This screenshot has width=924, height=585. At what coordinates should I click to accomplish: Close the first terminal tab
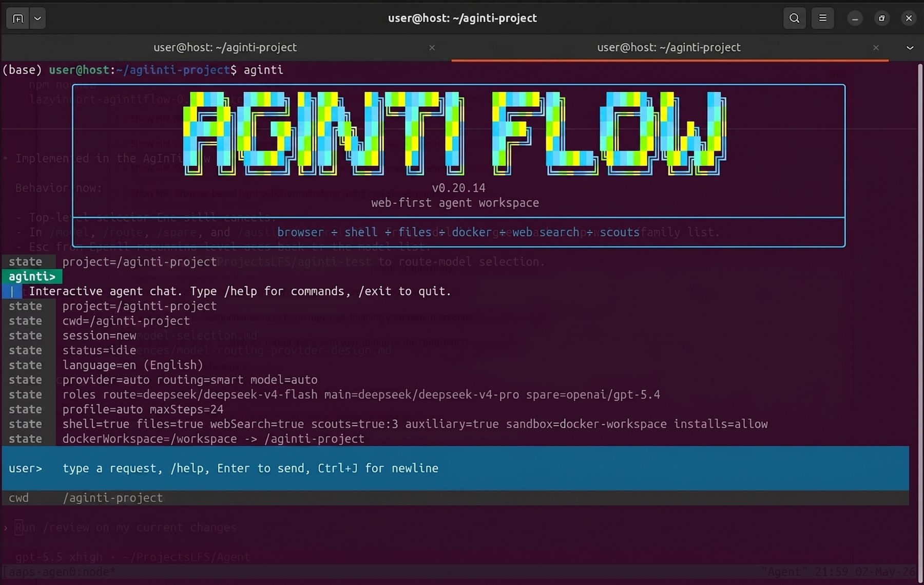[432, 47]
